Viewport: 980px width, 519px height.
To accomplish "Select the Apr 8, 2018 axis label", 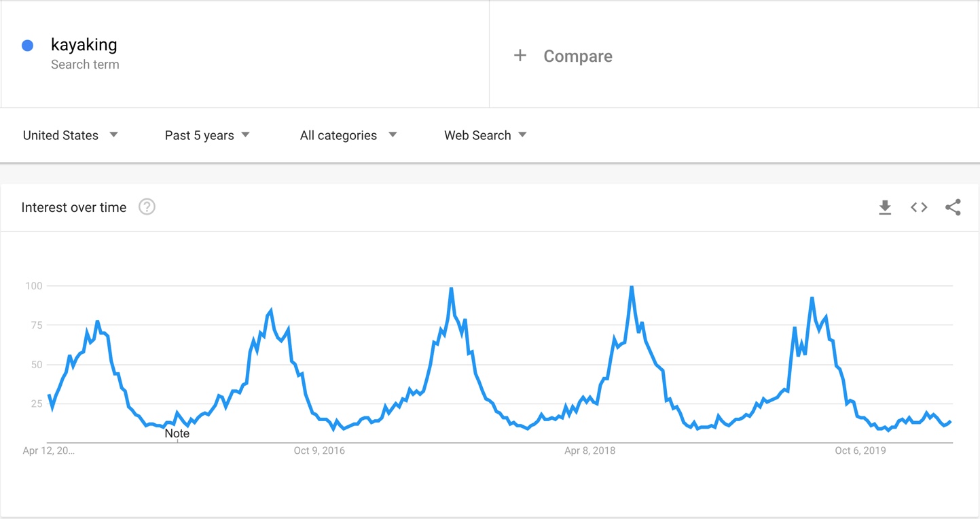I will tap(589, 450).
